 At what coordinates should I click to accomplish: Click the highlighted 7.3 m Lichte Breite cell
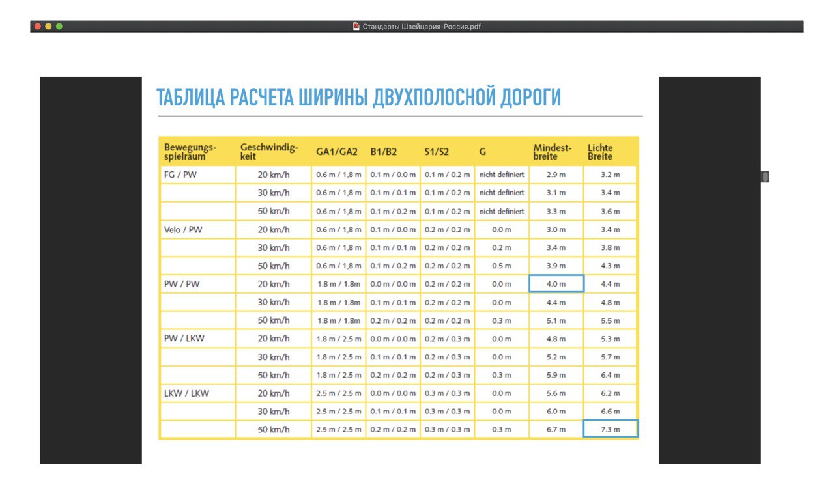611,429
